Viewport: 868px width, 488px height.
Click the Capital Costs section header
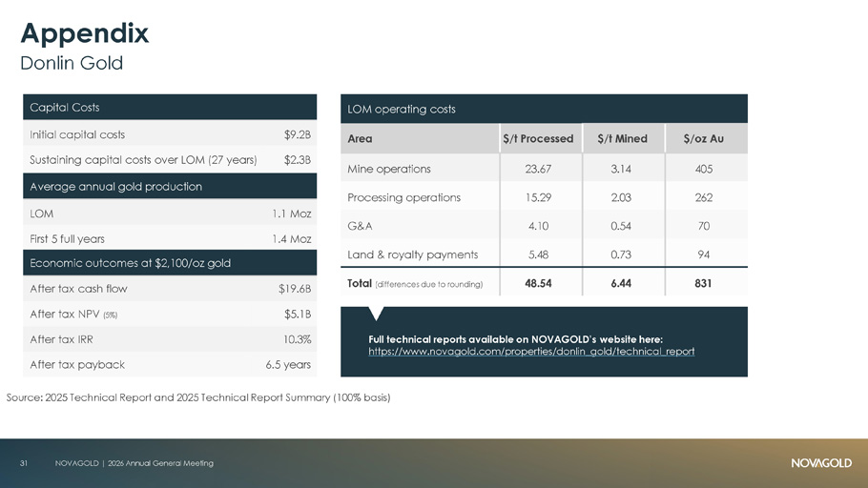tap(170, 108)
